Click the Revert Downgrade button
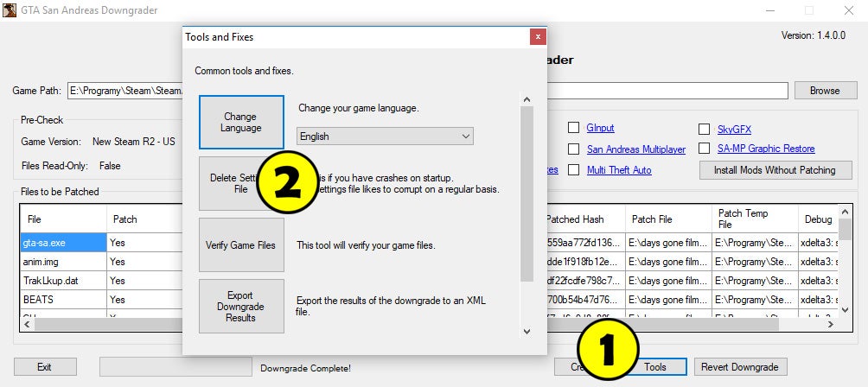The image size is (868, 387). pyautogui.click(x=740, y=367)
